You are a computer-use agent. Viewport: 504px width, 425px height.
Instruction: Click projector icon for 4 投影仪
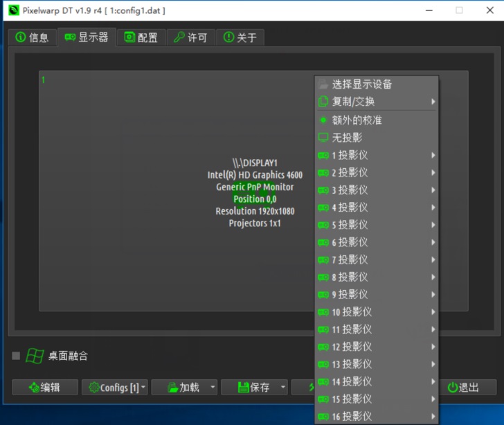pyautogui.click(x=323, y=208)
